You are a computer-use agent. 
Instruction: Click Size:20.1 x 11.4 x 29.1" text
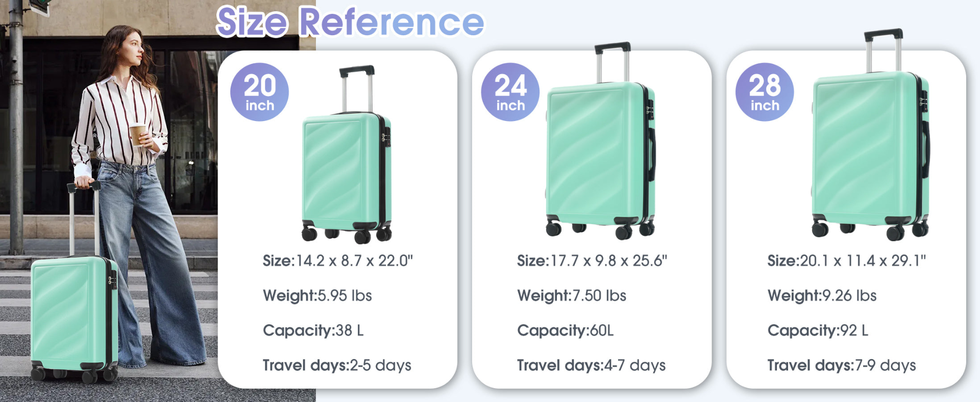[x=847, y=261]
